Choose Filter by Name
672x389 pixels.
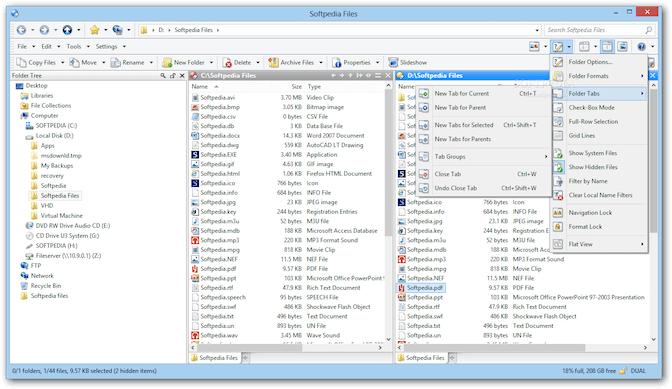(599, 181)
